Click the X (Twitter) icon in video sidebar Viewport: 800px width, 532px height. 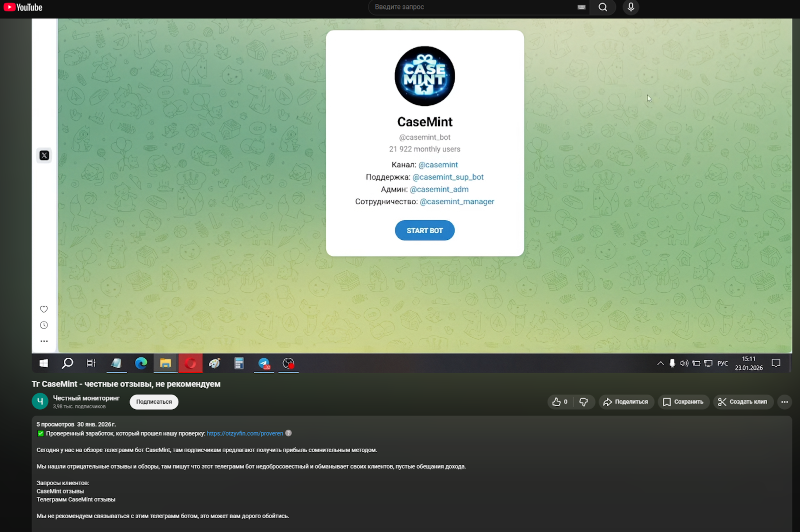click(44, 155)
